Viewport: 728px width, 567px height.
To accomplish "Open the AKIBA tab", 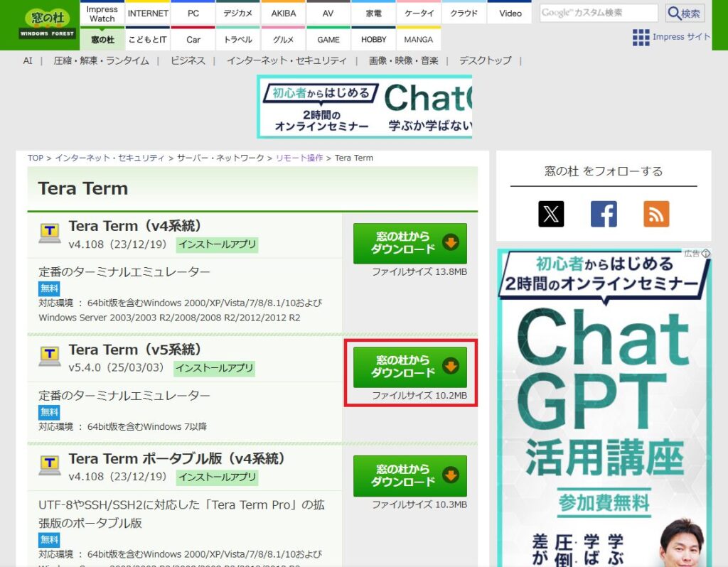I will tap(283, 13).
